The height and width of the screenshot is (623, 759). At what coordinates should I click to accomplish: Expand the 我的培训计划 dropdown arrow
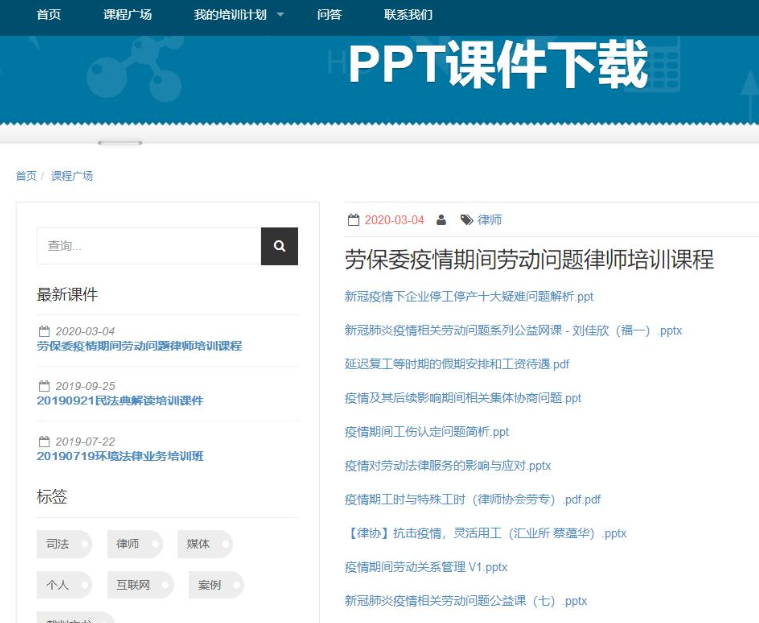[x=280, y=15]
